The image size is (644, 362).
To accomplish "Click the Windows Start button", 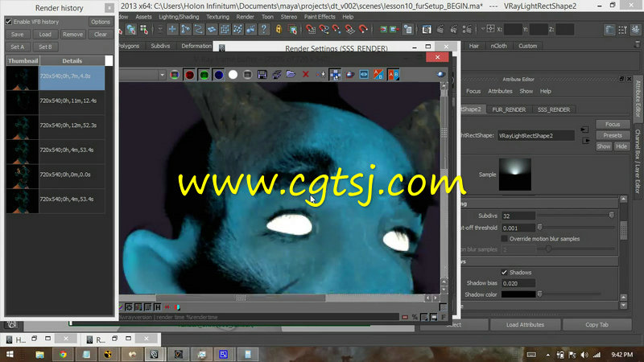I will (x=10, y=354).
